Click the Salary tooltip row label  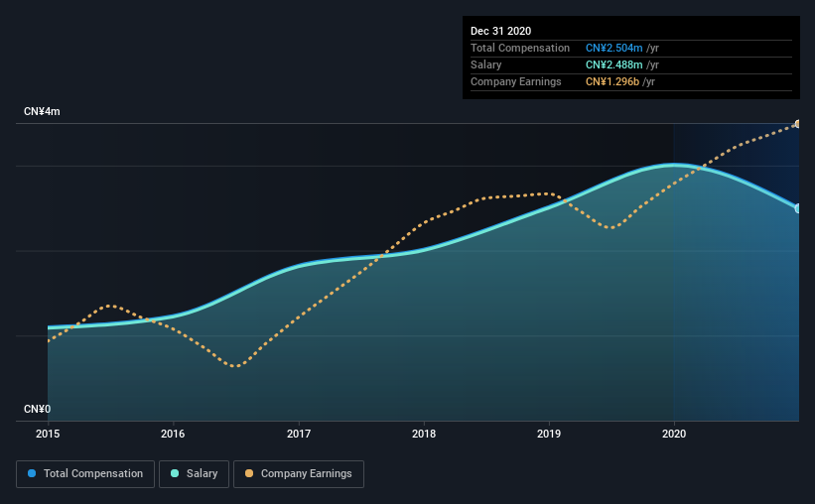486,64
